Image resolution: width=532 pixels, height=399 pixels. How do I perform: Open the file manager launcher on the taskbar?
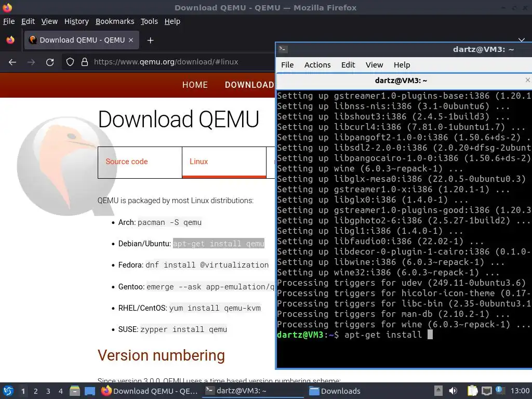coord(75,391)
